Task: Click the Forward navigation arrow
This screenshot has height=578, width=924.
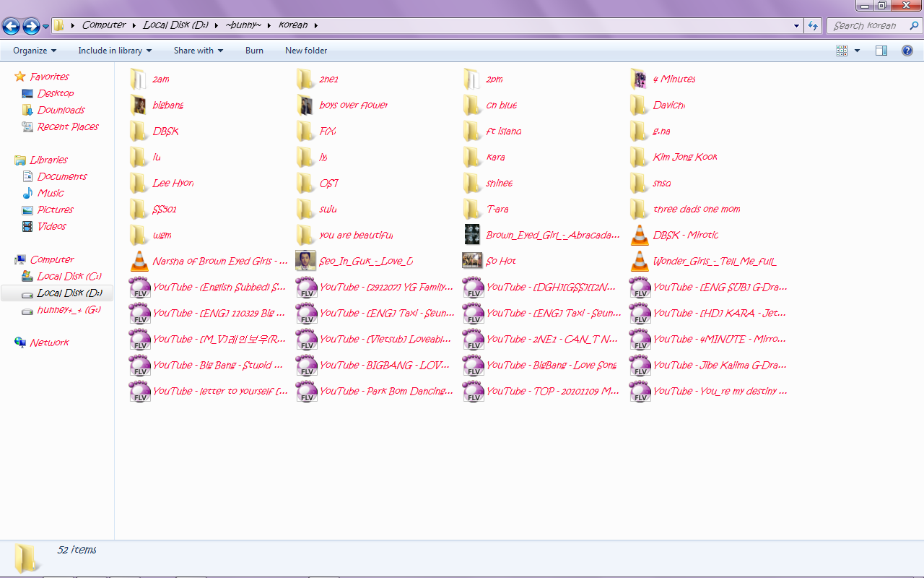Action: [31, 27]
